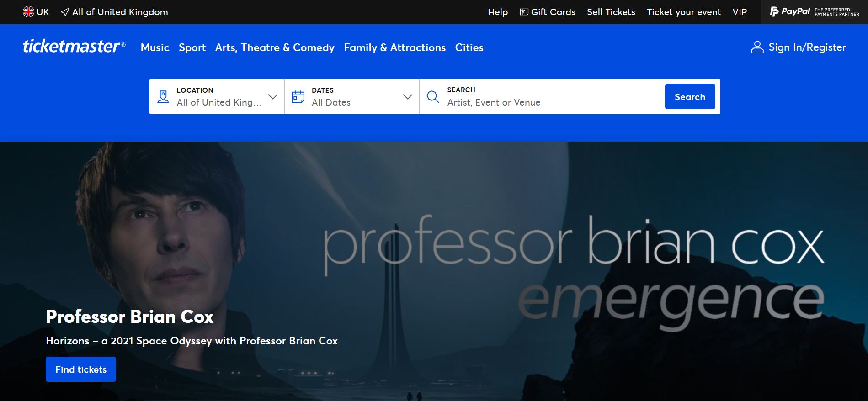
Task: Click the magnifying glass search icon
Action: click(432, 97)
